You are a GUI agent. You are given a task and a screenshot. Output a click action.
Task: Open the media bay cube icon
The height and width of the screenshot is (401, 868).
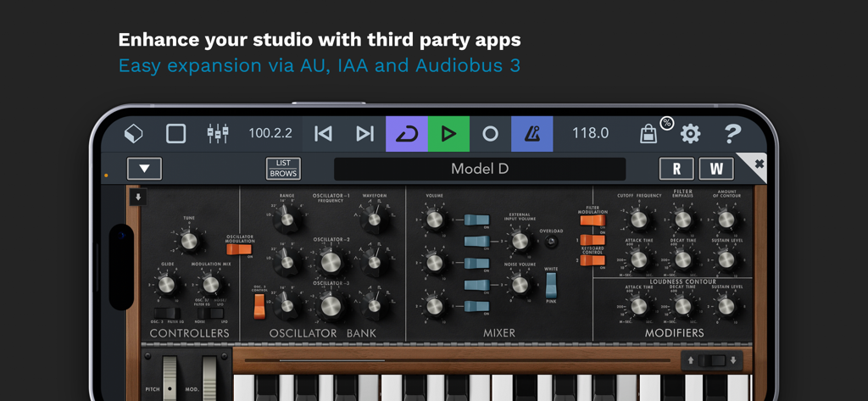134,134
